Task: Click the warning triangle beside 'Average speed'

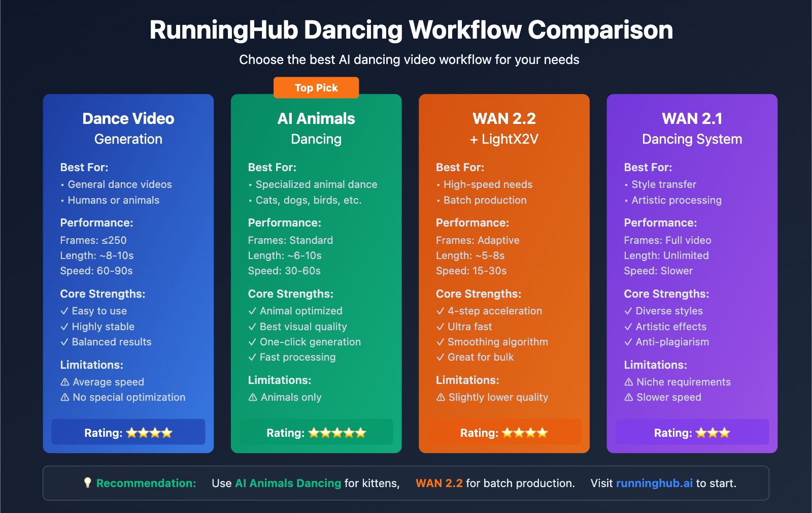Action: click(64, 382)
